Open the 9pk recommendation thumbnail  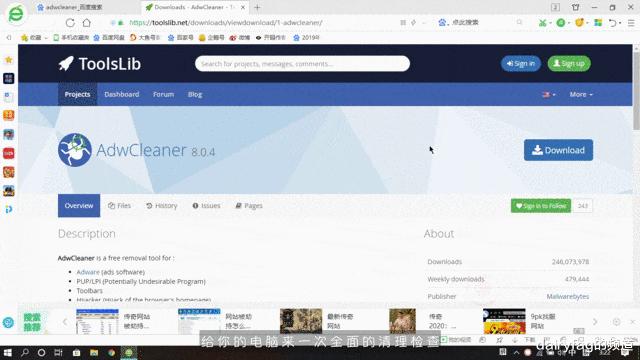click(x=504, y=321)
